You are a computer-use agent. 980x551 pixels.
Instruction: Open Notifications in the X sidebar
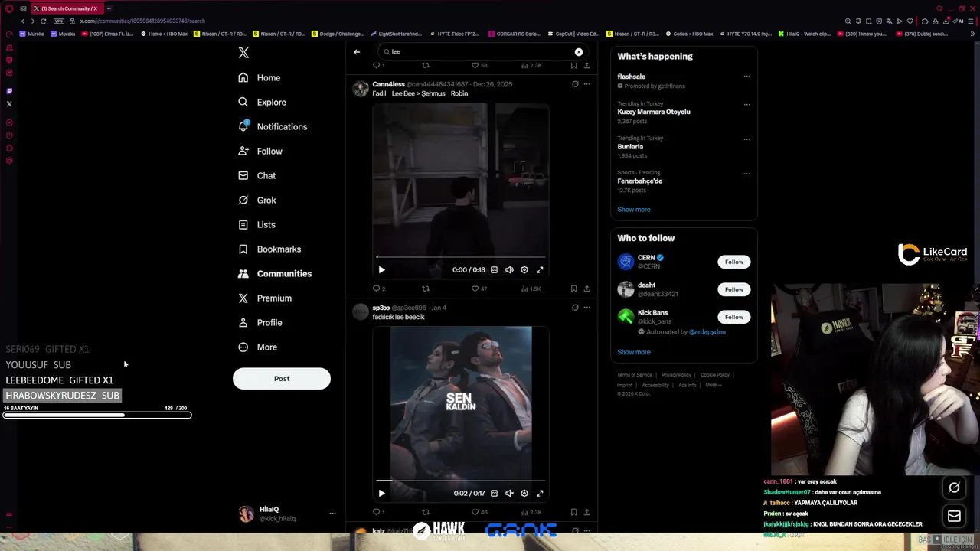coord(272,127)
